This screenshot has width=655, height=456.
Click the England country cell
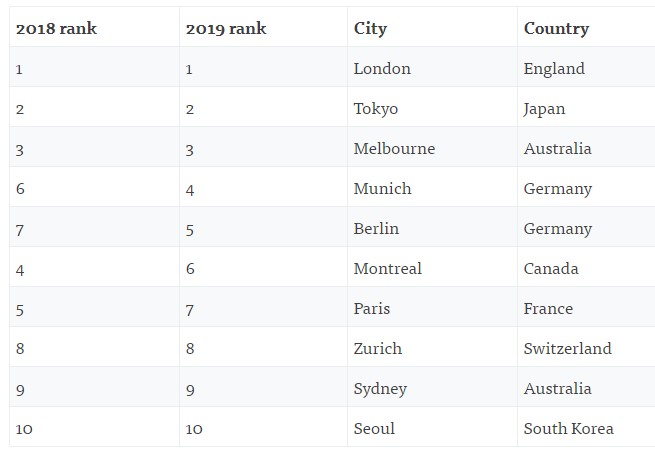(554, 69)
